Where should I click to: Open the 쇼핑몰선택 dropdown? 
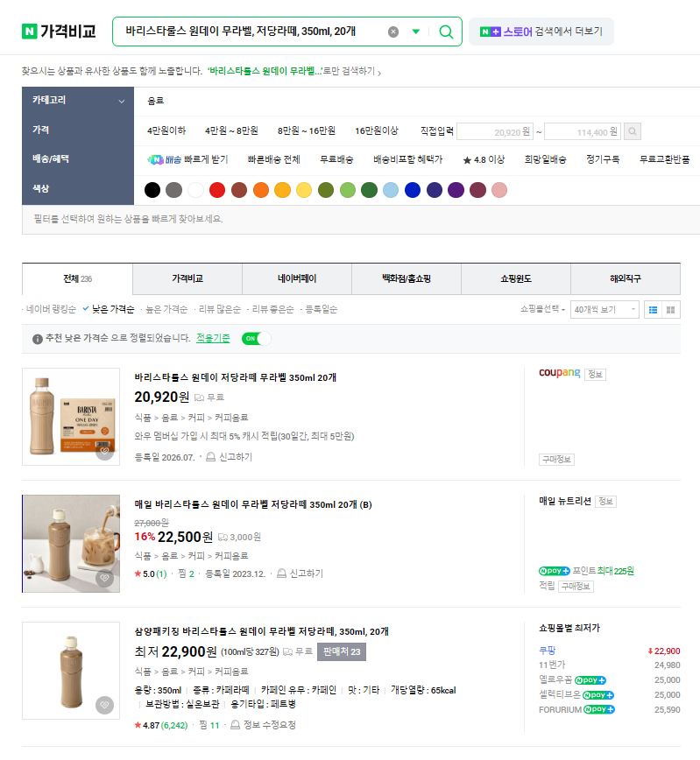(x=542, y=309)
